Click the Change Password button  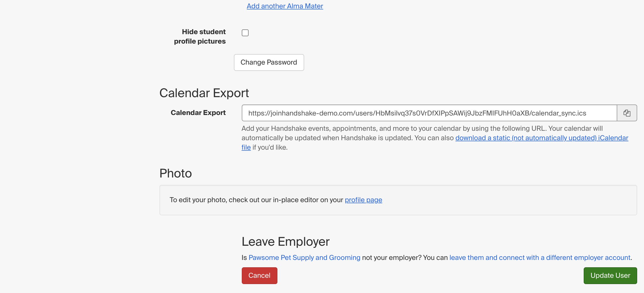pos(269,62)
